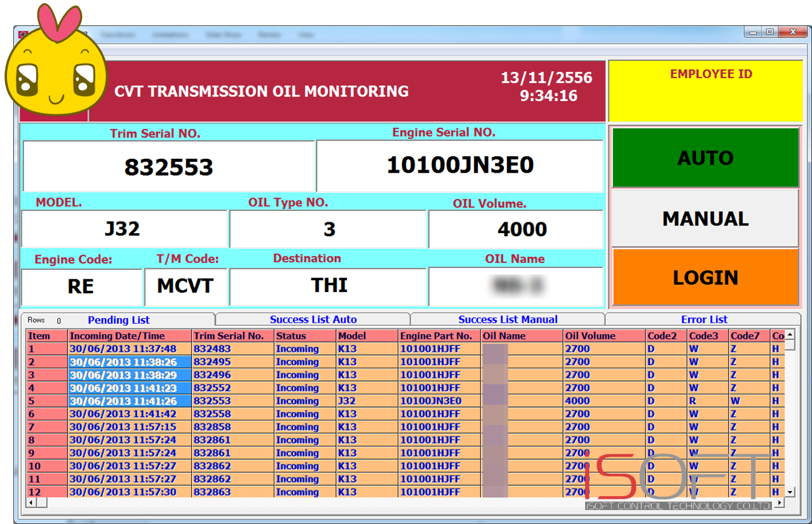
Task: View the Success List Manual tab
Action: coord(508,319)
